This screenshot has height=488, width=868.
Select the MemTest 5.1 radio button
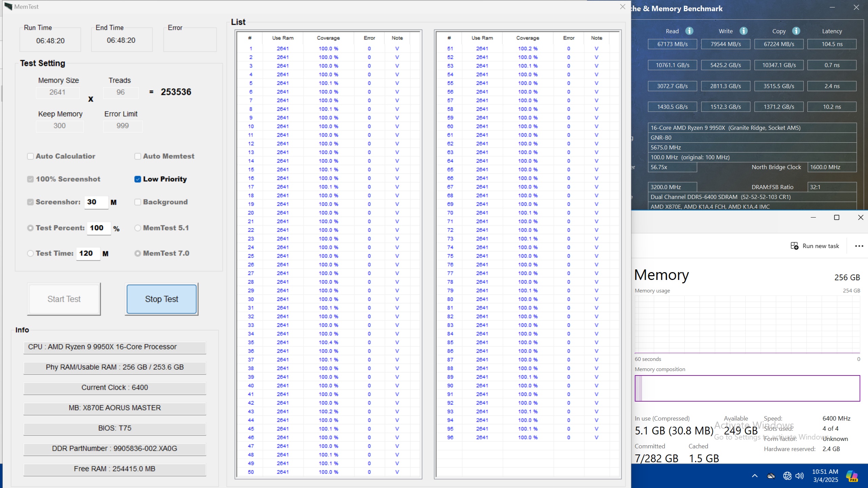click(138, 228)
